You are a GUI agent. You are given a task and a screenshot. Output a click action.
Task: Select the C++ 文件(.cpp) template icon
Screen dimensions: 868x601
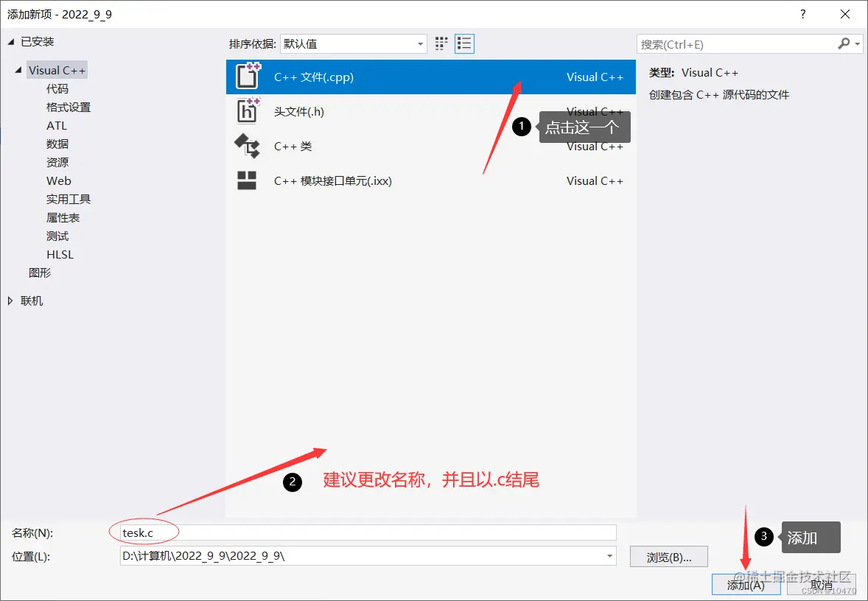pyautogui.click(x=247, y=77)
